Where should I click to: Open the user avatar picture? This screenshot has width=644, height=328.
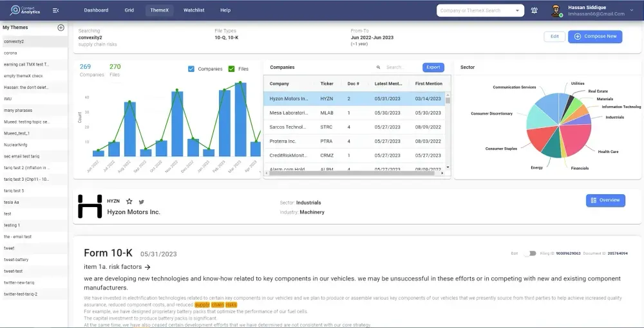pyautogui.click(x=556, y=11)
